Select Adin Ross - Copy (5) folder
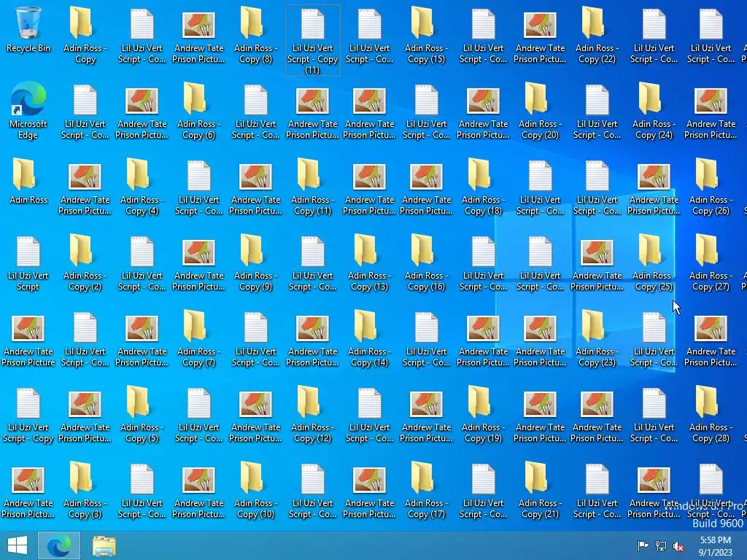The image size is (747, 560). [x=142, y=415]
